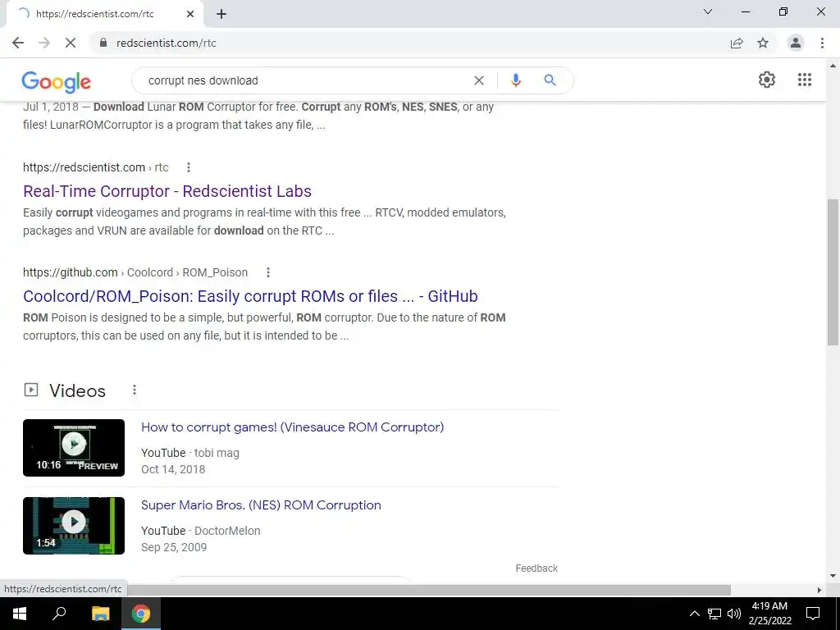Open the Google apps grid
840x630 pixels.
point(805,80)
